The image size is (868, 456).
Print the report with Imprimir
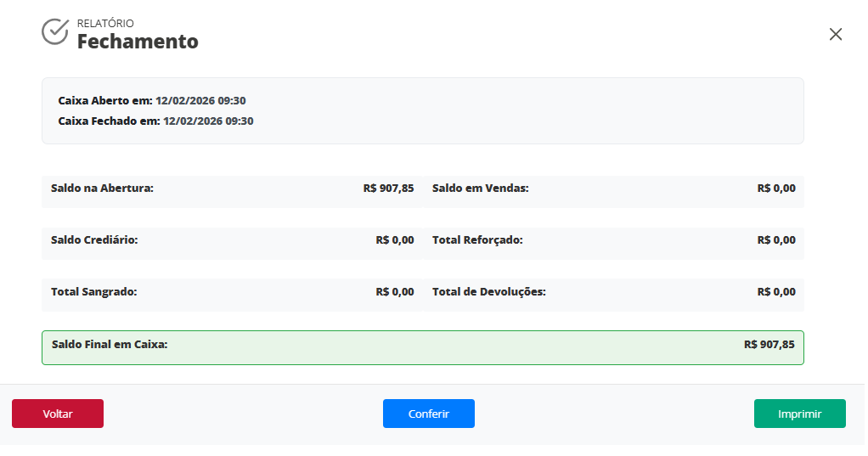click(x=799, y=414)
